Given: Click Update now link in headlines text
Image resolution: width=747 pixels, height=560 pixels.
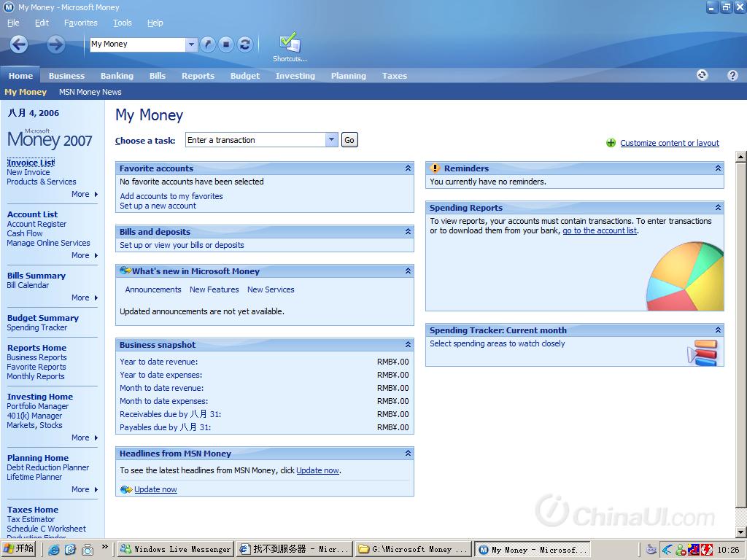Looking at the screenshot, I should (x=317, y=470).
